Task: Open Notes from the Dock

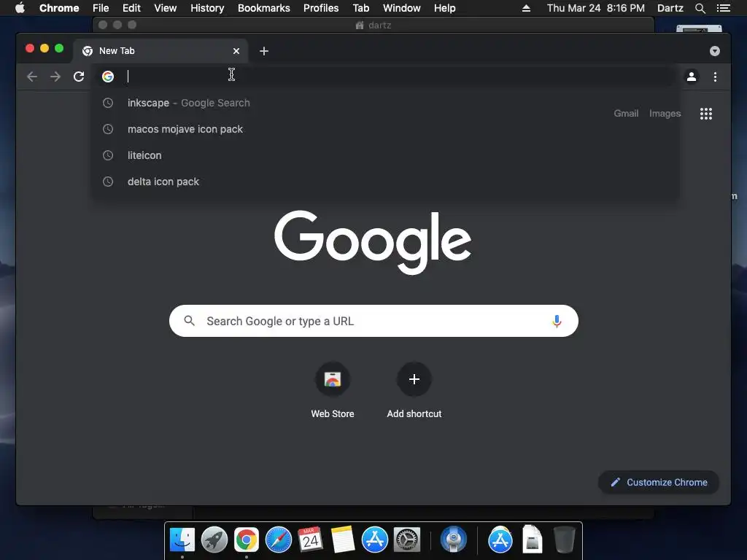Action: pyautogui.click(x=343, y=540)
